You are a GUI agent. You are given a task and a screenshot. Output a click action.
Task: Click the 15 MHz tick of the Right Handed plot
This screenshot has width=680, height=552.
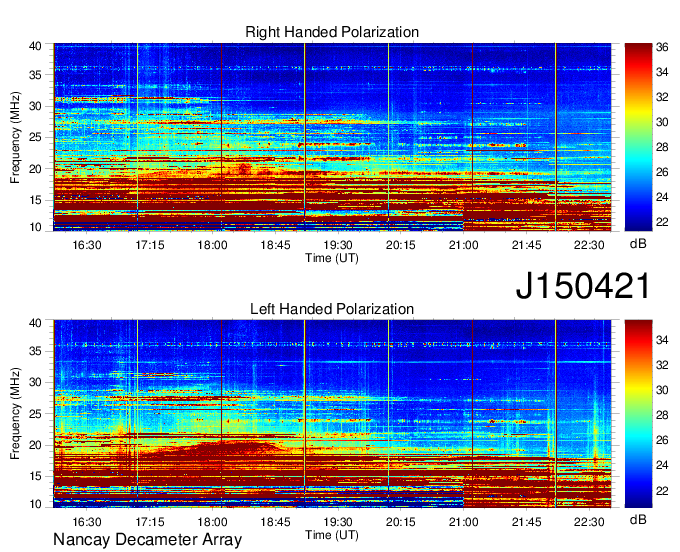point(35,200)
